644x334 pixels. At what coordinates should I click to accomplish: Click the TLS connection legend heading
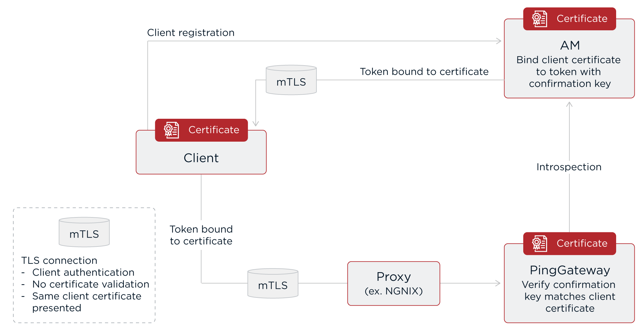click(59, 260)
